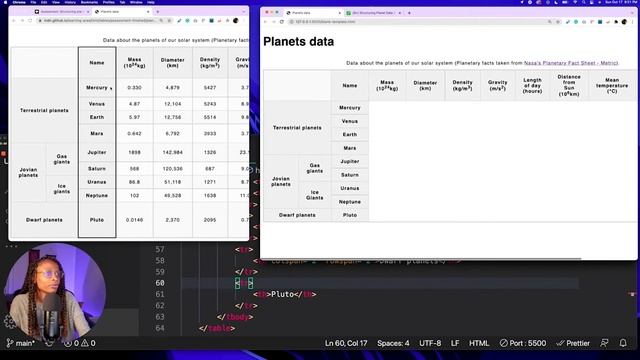The image size is (640, 360).
Task: Open extensions puzzle icon in right Chrome window
Action: [x=616, y=22]
